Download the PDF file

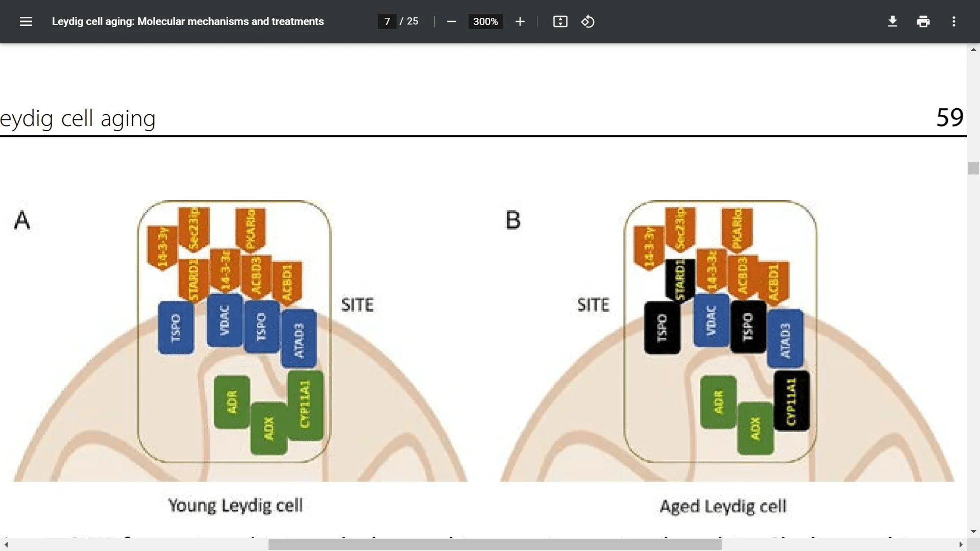[x=892, y=21]
